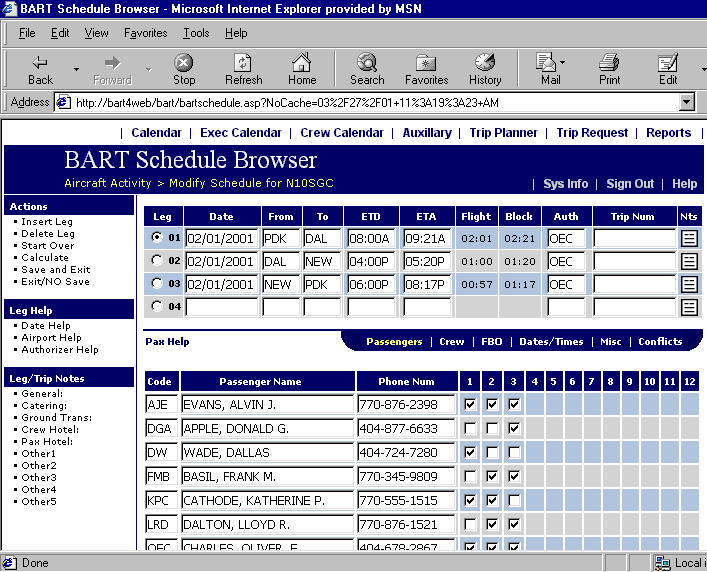Screen dimensions: 707x572
Task: Open the History toolbar icon
Action: pos(485,69)
